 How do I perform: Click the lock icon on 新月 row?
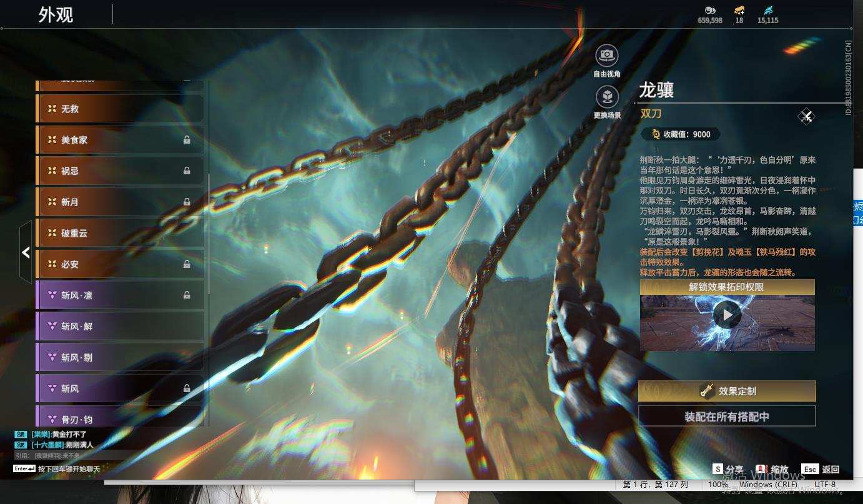187,202
